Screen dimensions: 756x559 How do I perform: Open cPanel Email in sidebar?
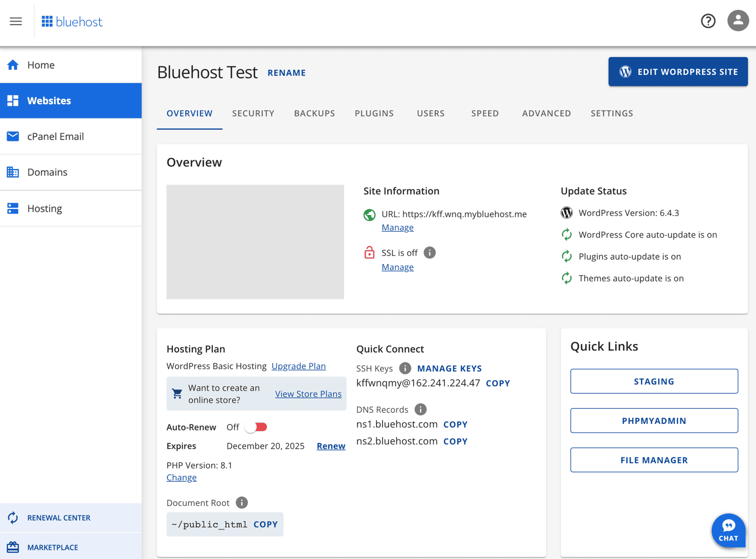pos(71,137)
